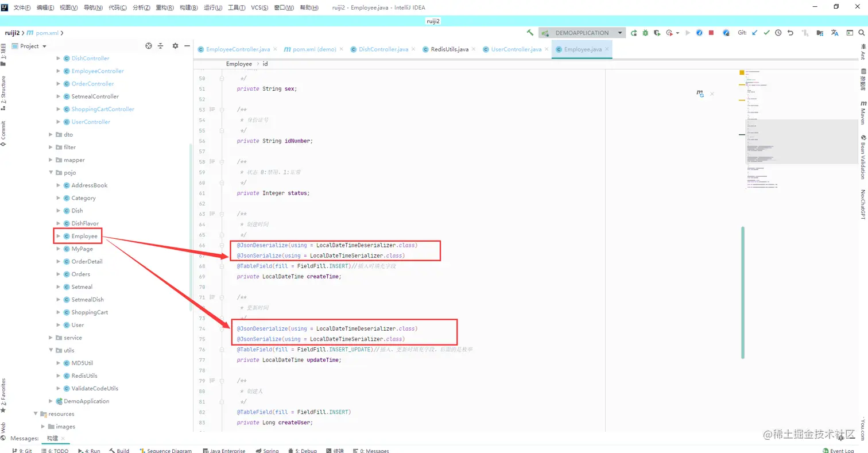Click Git Update Project blue arrow
This screenshot has width=868, height=453.
(x=754, y=33)
